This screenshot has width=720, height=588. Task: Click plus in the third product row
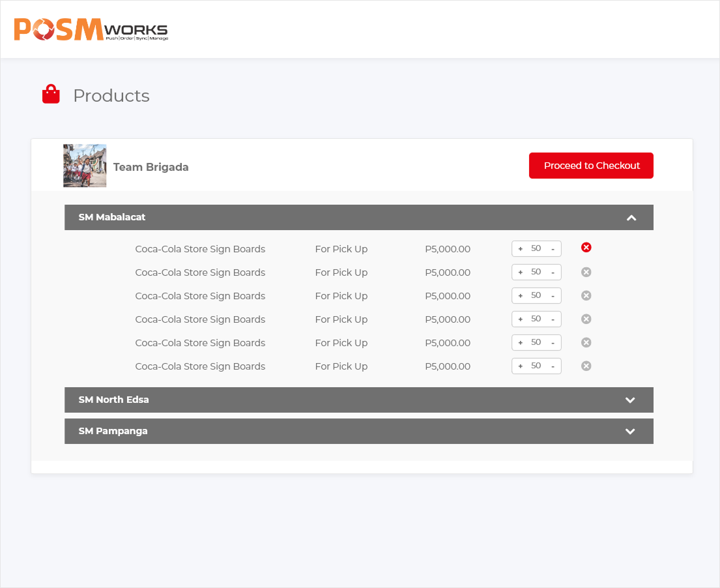point(520,296)
